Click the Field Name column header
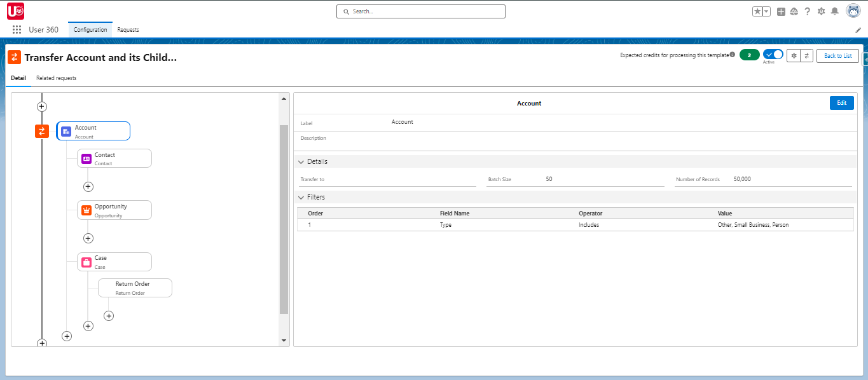The width and height of the screenshot is (868, 380). point(455,214)
